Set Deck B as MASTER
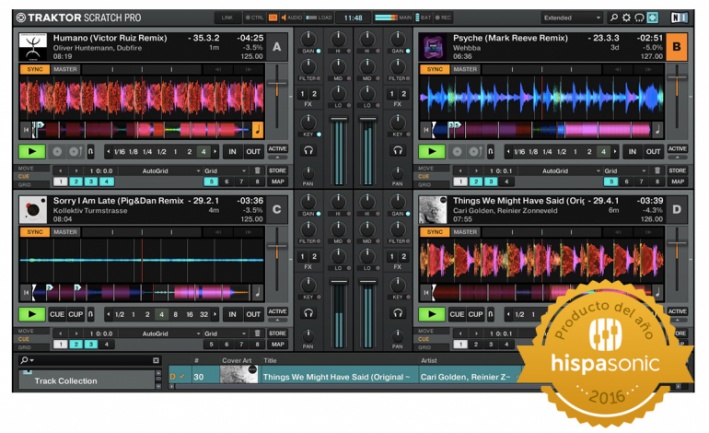The height and width of the screenshot is (433, 709). pos(465,69)
